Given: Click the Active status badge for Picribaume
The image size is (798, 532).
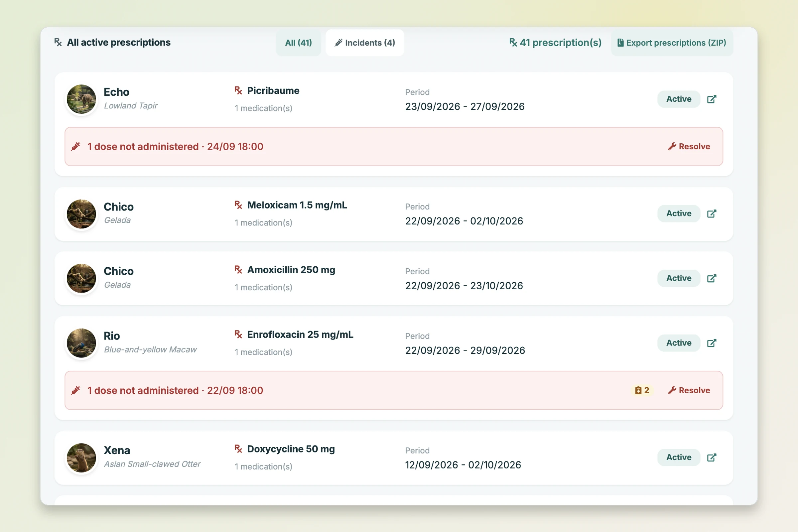Looking at the screenshot, I should coord(679,99).
